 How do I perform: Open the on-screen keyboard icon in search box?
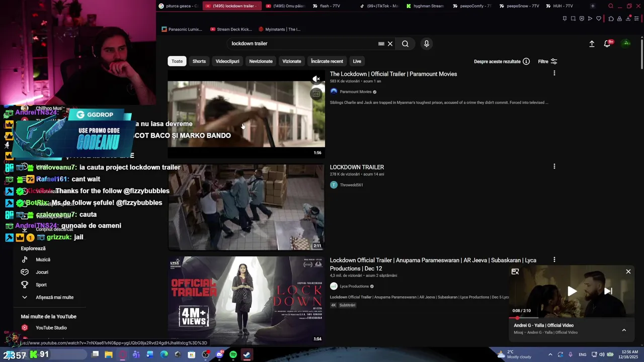[x=381, y=44]
